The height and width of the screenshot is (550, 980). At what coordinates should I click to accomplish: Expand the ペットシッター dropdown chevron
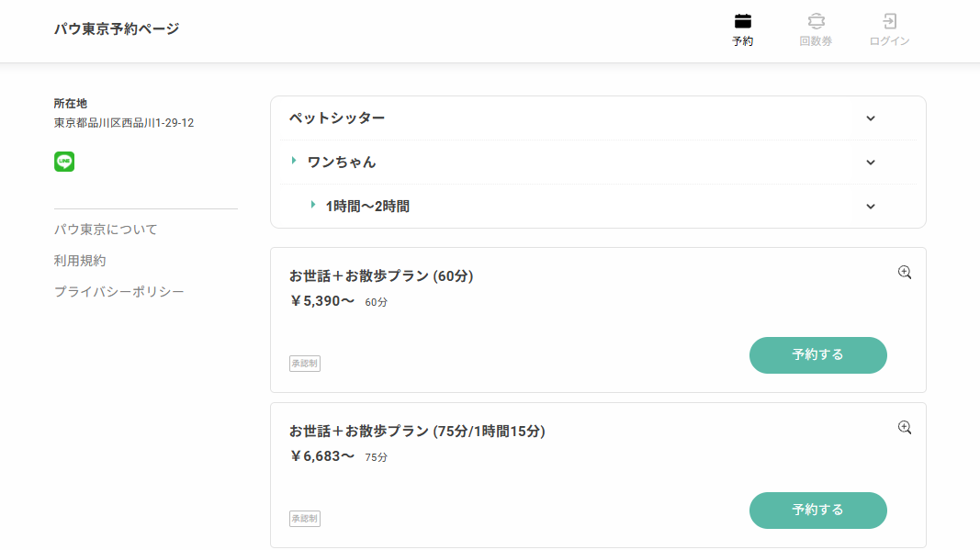point(871,118)
